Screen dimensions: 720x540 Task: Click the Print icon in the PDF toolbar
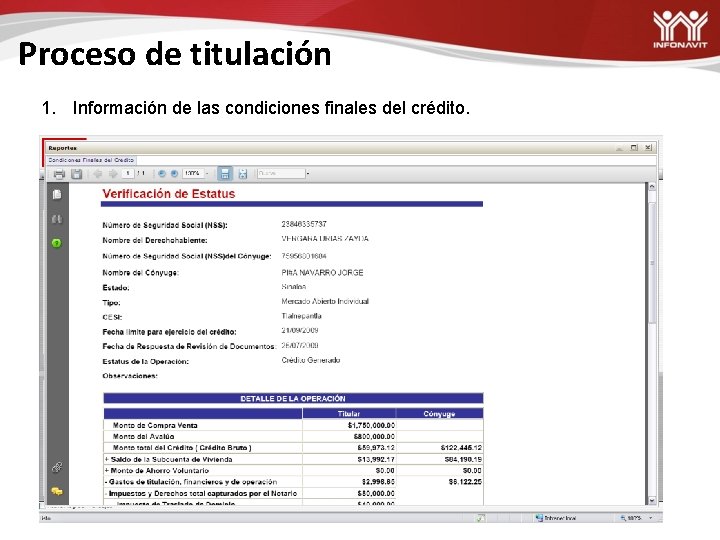(x=59, y=174)
